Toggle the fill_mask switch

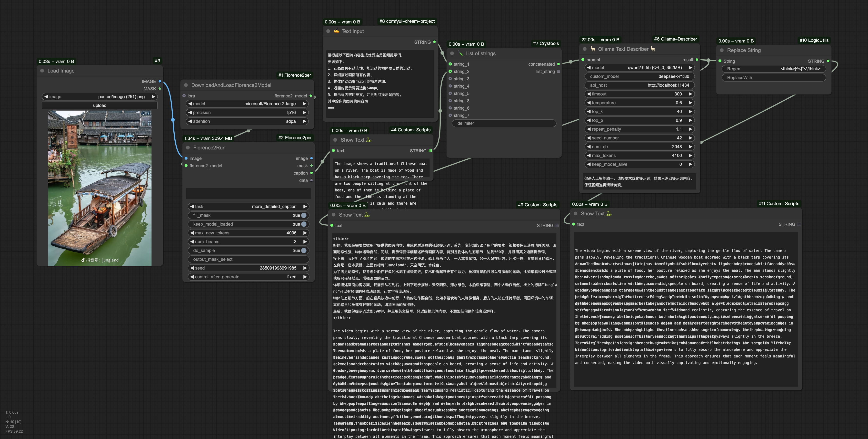(x=304, y=215)
